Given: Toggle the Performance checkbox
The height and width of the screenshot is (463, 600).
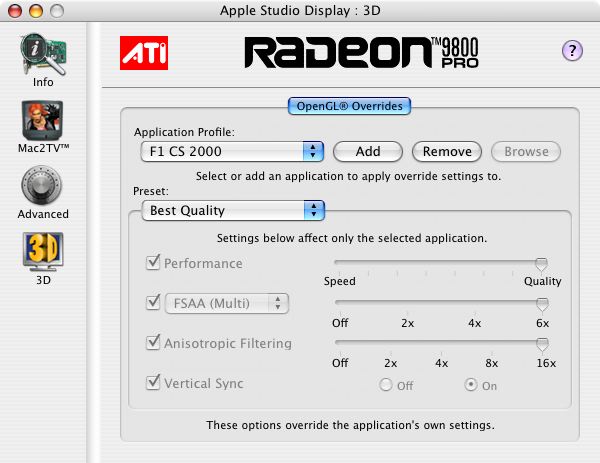Looking at the screenshot, I should coord(153,262).
